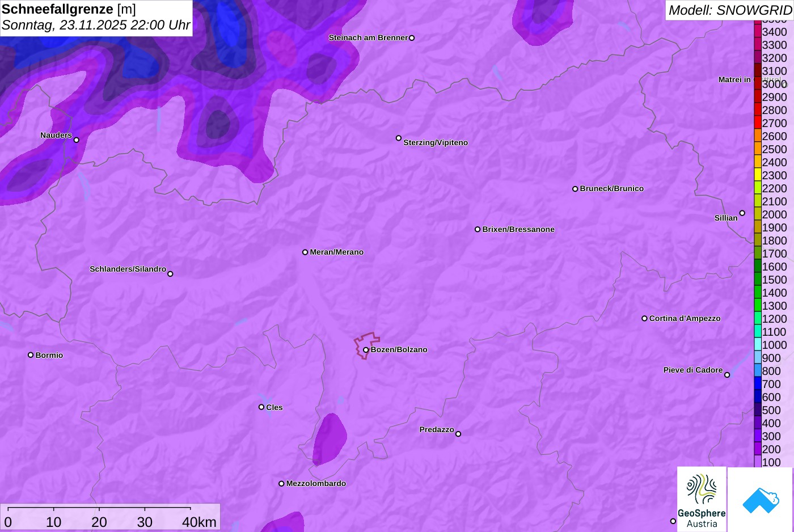
Task: Click the Meran/Merano label text
Action: [x=337, y=252]
